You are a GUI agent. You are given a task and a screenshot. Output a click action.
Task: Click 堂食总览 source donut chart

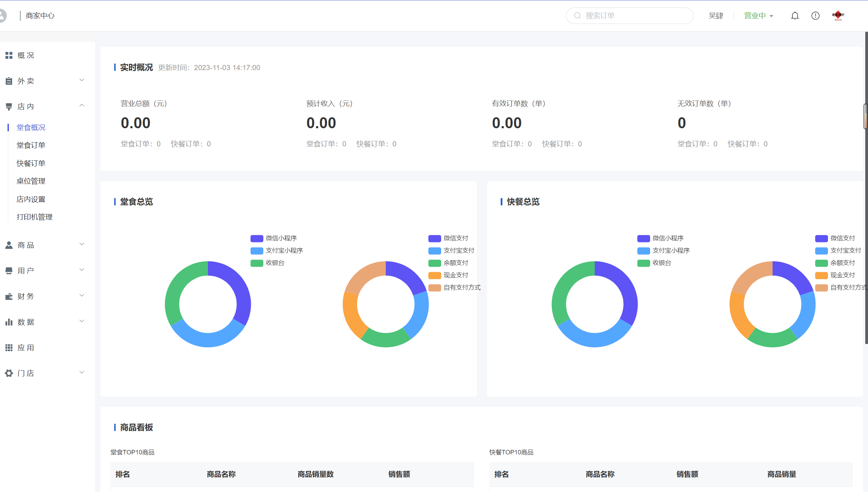tap(208, 304)
